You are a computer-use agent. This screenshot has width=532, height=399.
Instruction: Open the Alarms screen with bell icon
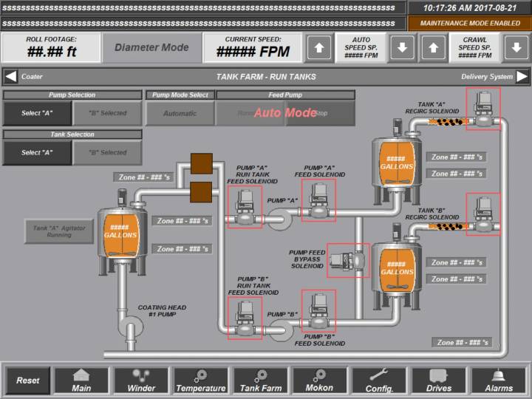coord(499,381)
